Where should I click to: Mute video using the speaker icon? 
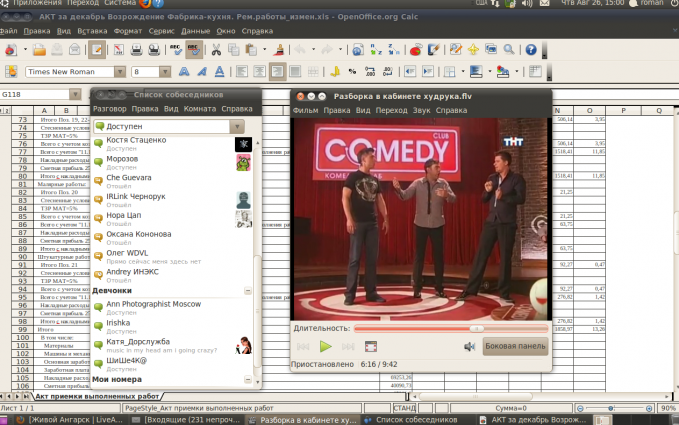coord(469,346)
